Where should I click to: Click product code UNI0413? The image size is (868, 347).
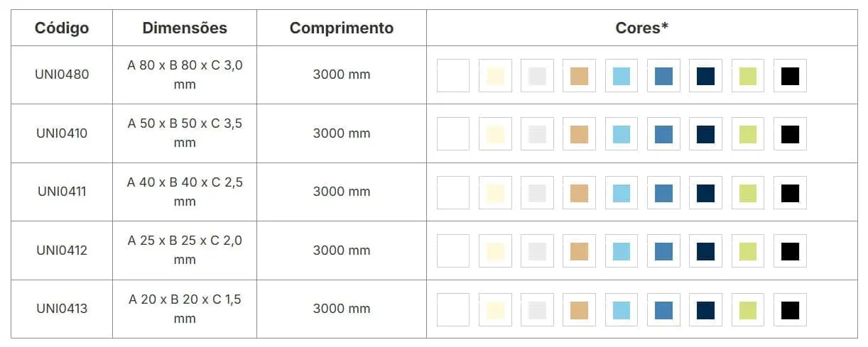[62, 309]
